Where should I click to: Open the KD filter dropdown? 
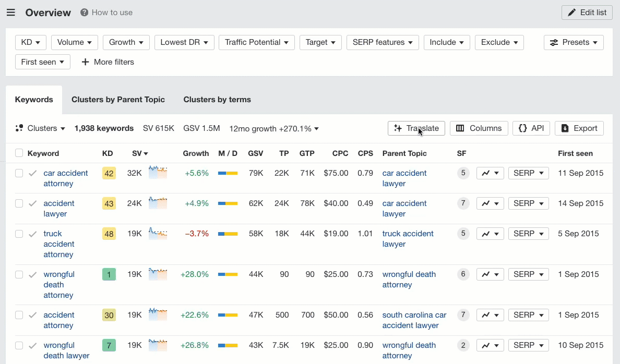(x=30, y=42)
